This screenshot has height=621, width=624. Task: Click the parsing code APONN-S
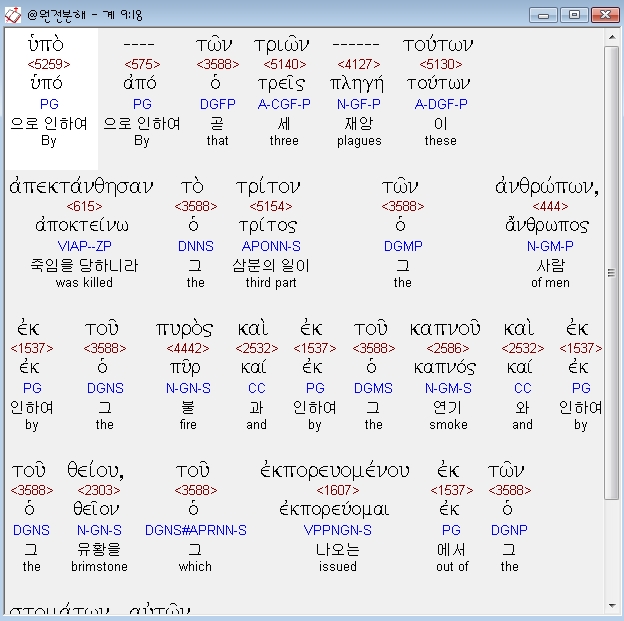click(271, 246)
